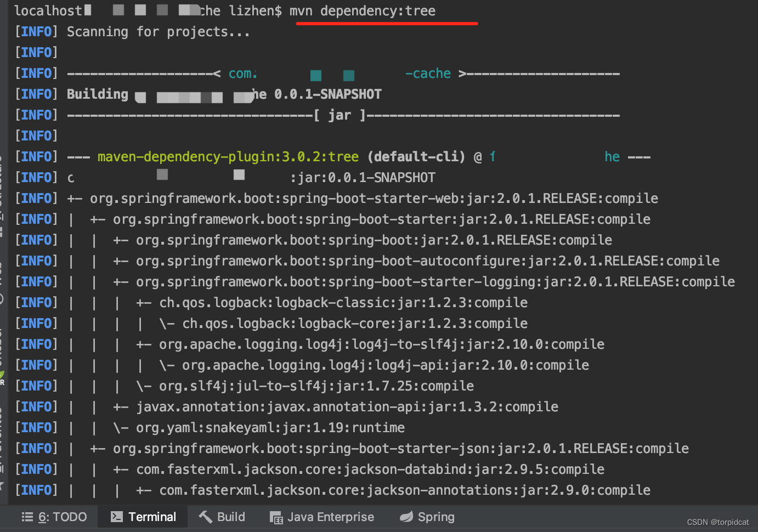Click the CSDN @torpidcat watermark link

tap(717, 522)
